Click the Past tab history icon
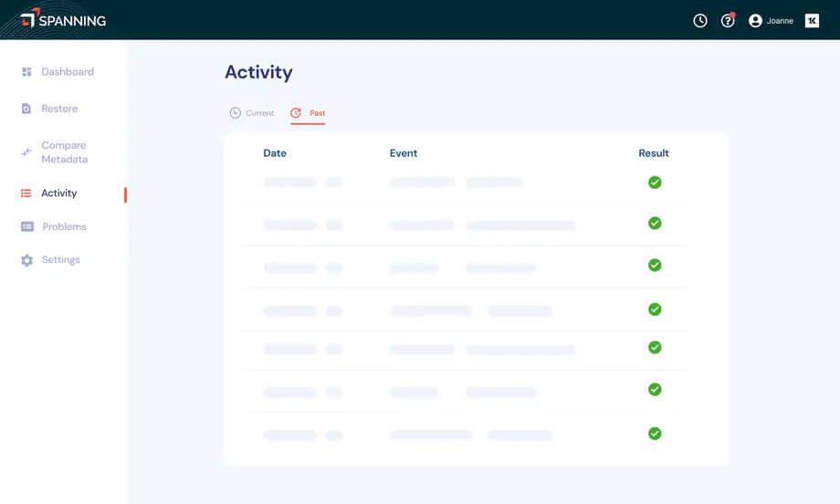 296,113
